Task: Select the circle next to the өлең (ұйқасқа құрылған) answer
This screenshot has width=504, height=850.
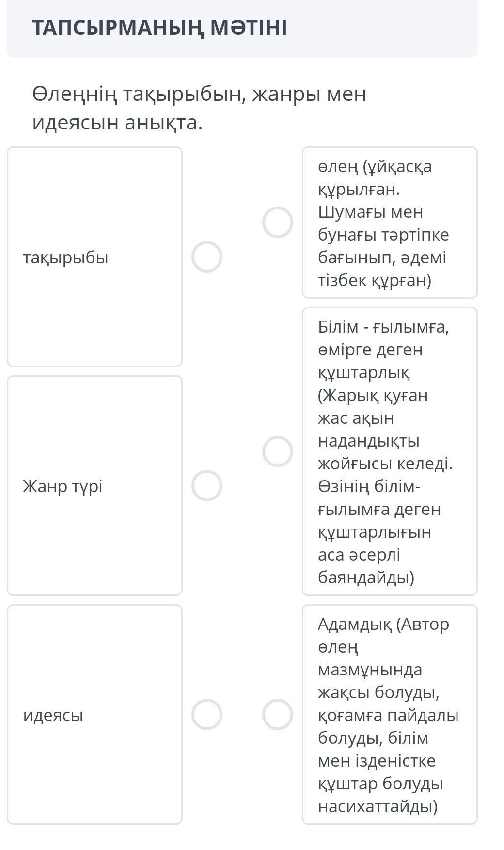Action: (278, 223)
